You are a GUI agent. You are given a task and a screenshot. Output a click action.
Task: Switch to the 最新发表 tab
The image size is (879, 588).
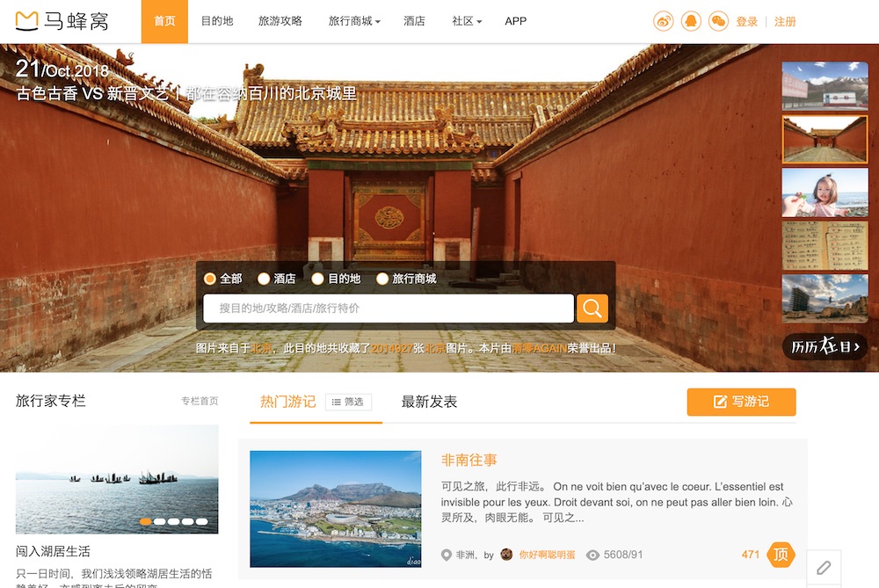click(429, 402)
